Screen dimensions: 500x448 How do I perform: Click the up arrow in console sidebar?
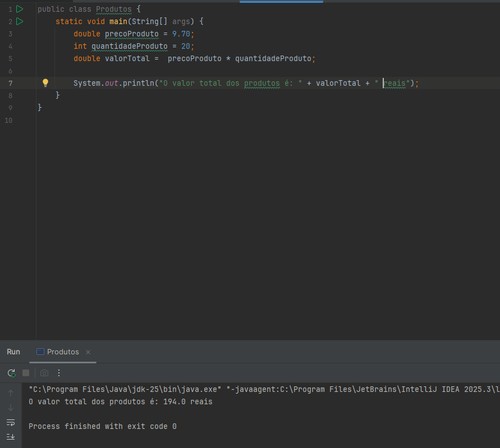[x=11, y=392]
